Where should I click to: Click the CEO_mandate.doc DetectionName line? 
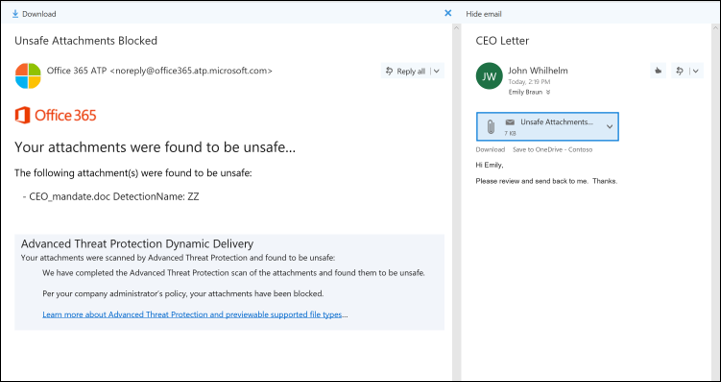[111, 197]
